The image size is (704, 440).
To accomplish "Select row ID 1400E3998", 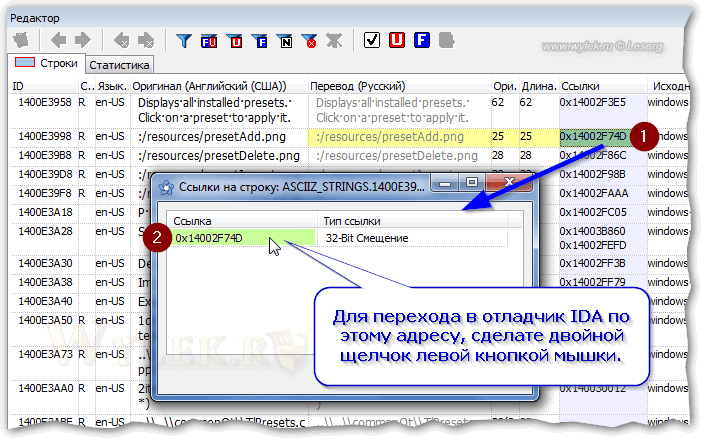I will (44, 136).
